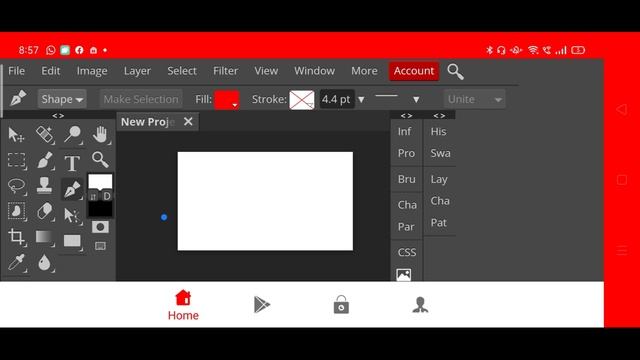This screenshot has width=640, height=360.
Task: Open the Image menu
Action: click(x=92, y=71)
